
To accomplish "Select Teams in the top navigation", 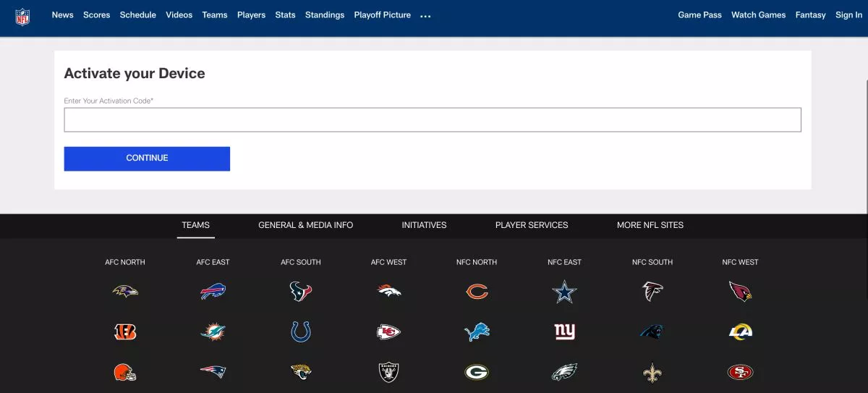I will (x=215, y=15).
